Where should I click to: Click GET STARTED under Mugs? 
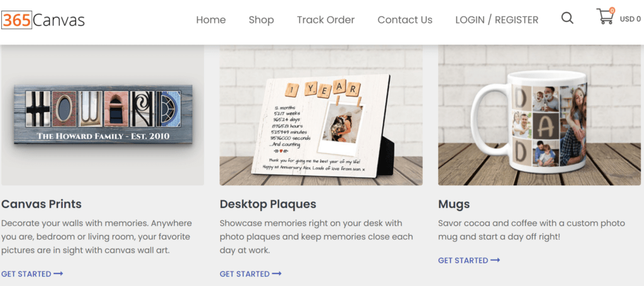coord(463,260)
